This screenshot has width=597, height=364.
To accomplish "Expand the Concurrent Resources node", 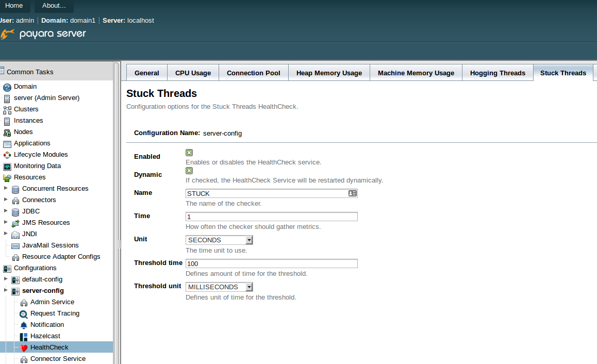I will click(6, 189).
